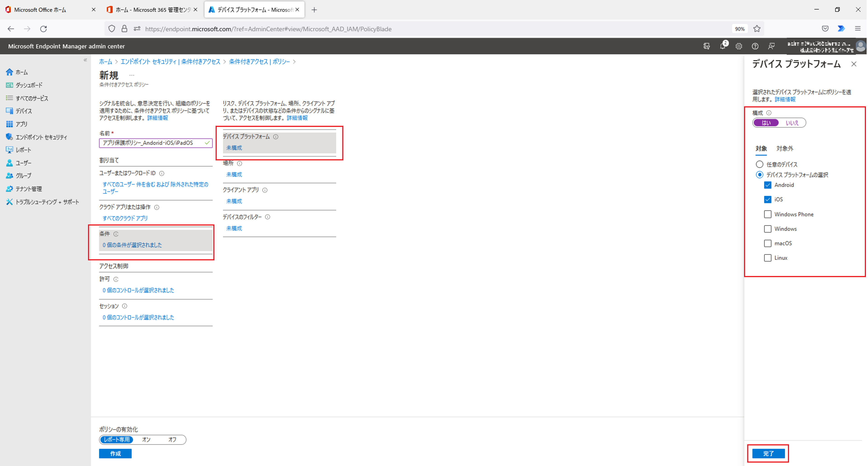Viewport: 868px width, 466px height.
Task: Select 任意のデバイス radio button
Action: point(759,164)
